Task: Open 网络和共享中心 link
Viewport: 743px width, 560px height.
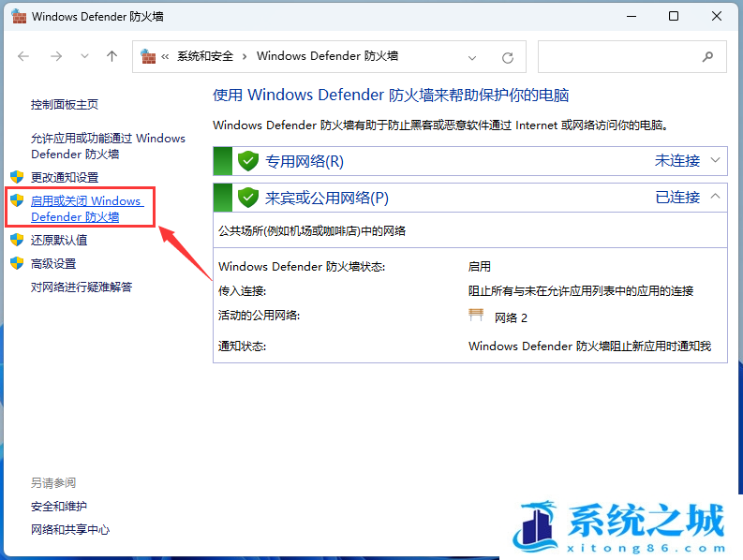Action: point(70,530)
